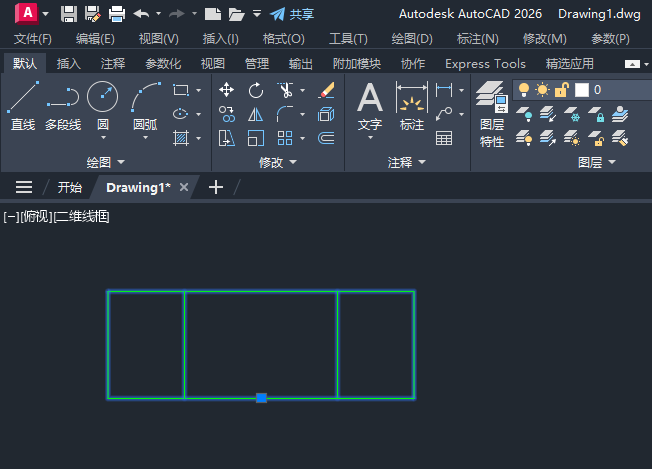Activate the Fillet tool
This screenshot has height=469, width=652.
[x=285, y=114]
